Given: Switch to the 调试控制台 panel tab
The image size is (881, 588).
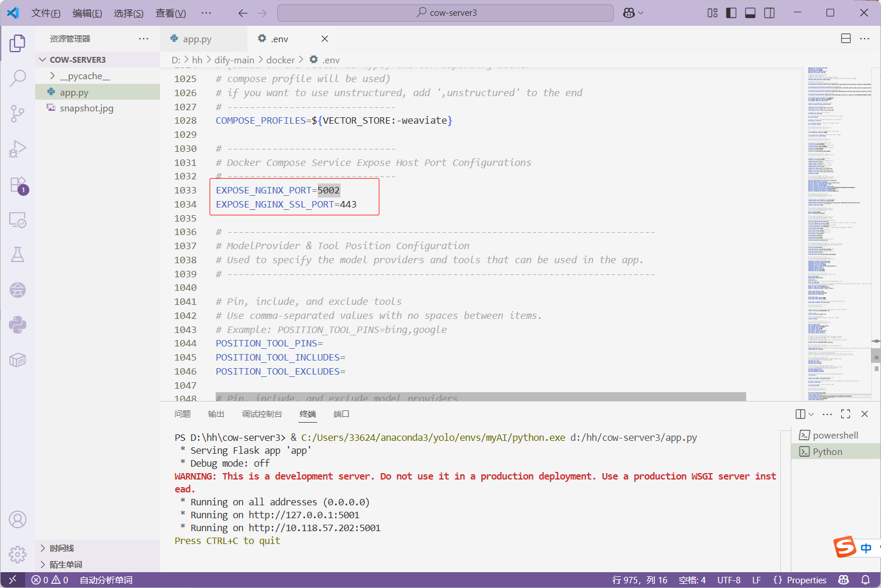Looking at the screenshot, I should (262, 414).
